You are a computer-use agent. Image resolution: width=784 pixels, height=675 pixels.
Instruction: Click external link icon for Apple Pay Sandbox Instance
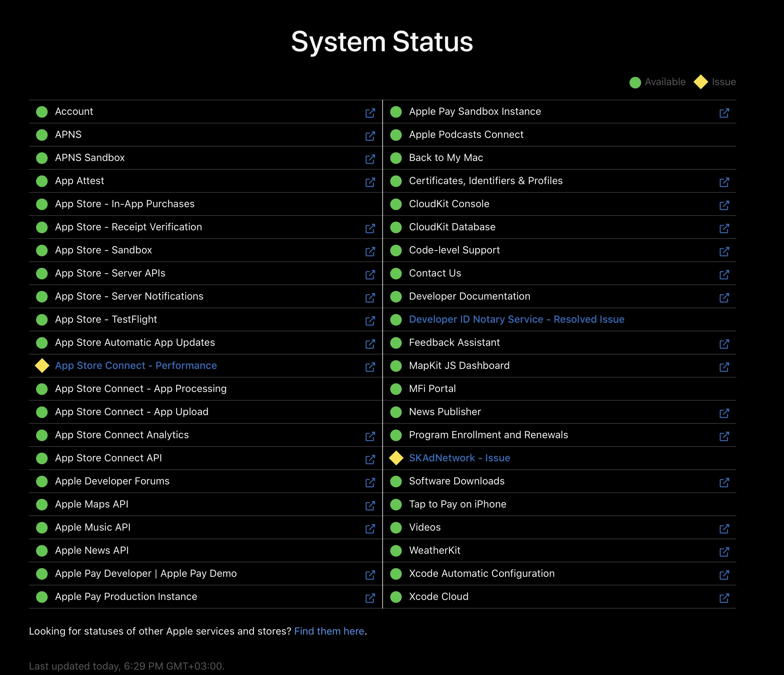pos(724,113)
